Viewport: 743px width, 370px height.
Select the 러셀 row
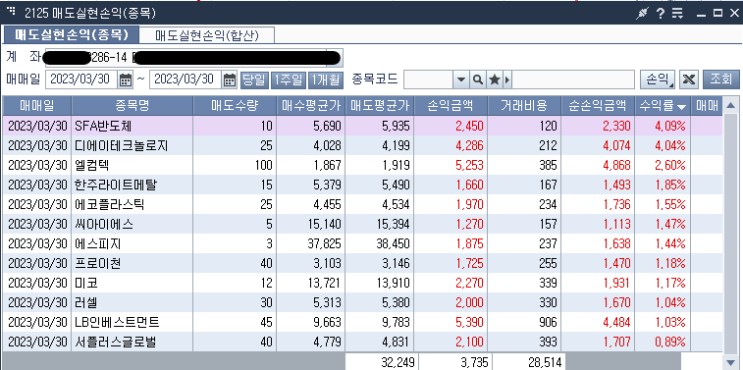coord(362,303)
